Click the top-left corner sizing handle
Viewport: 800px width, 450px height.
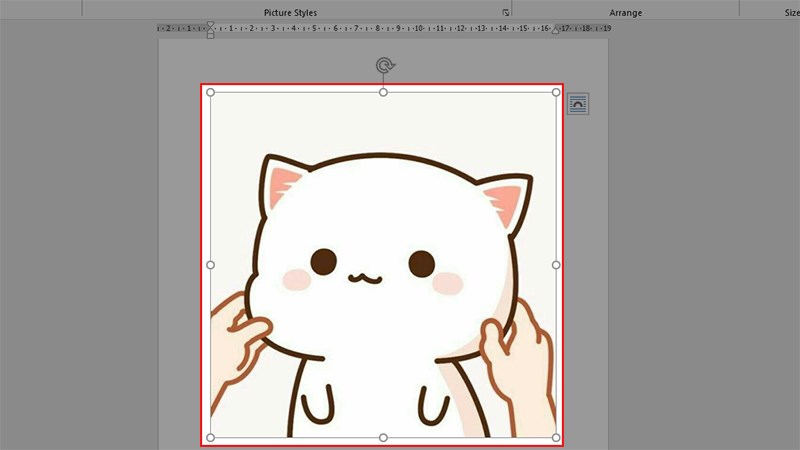point(210,92)
